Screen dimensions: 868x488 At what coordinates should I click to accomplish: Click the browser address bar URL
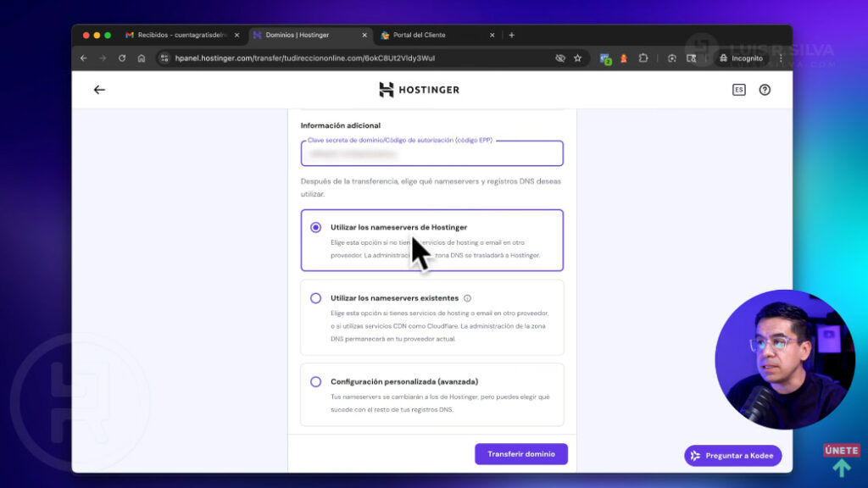coord(305,58)
